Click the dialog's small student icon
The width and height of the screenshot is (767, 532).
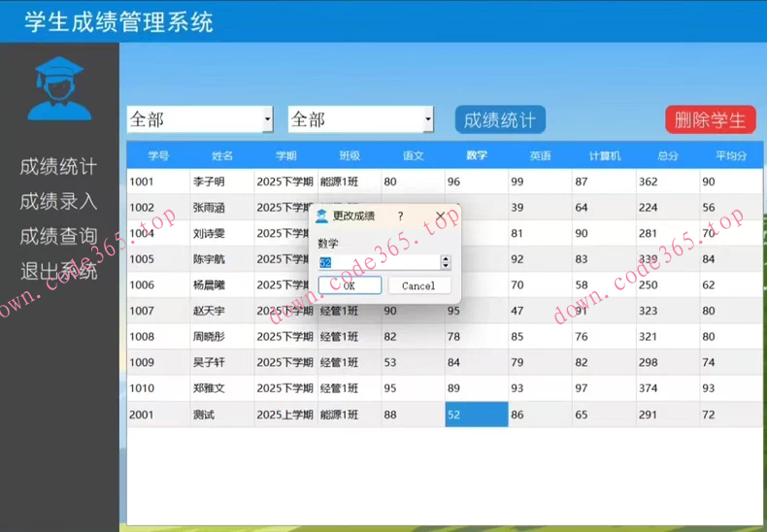click(x=322, y=216)
